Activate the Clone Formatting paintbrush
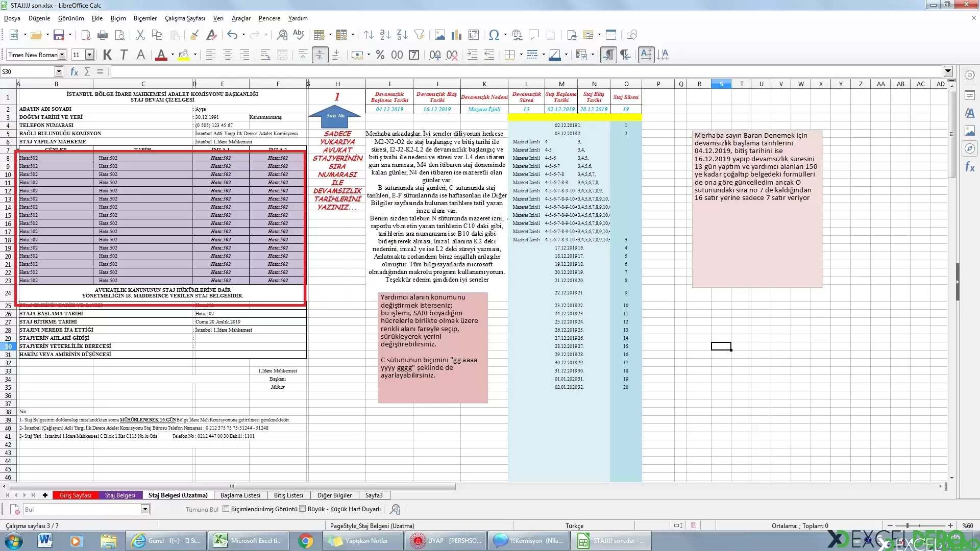 click(194, 35)
